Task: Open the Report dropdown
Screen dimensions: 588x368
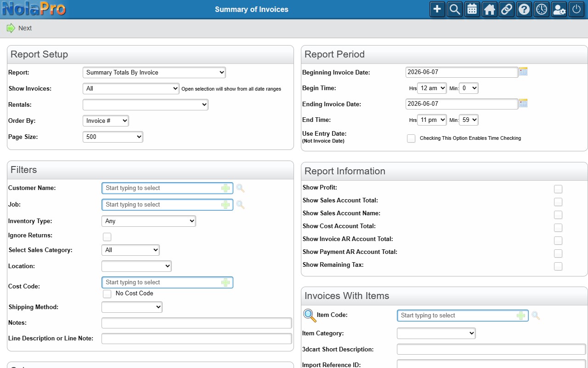Action: [154, 72]
